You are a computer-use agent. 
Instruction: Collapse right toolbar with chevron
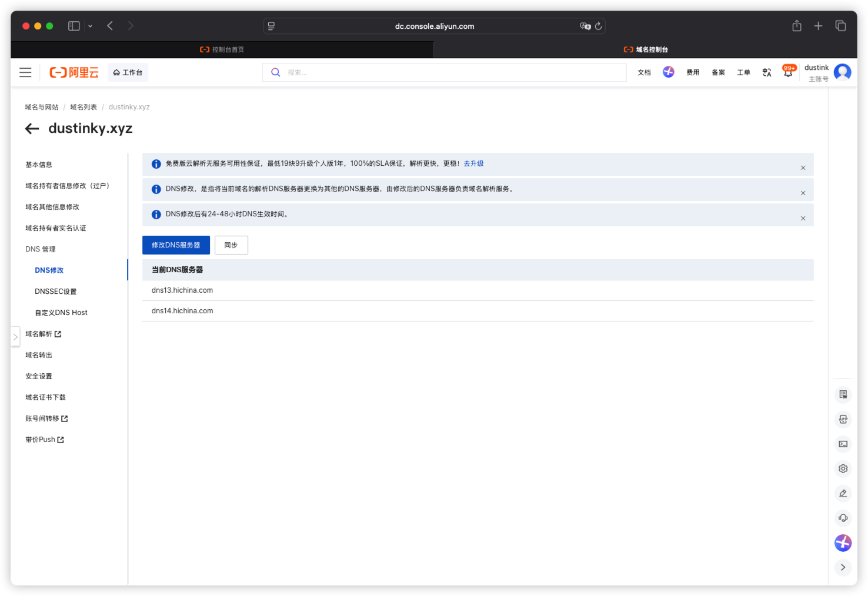[x=843, y=567]
